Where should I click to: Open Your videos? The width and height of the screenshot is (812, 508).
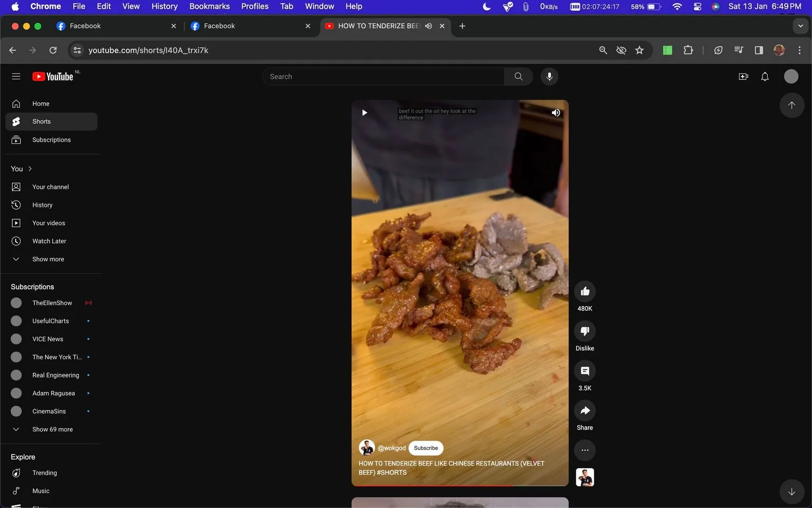[x=51, y=223]
